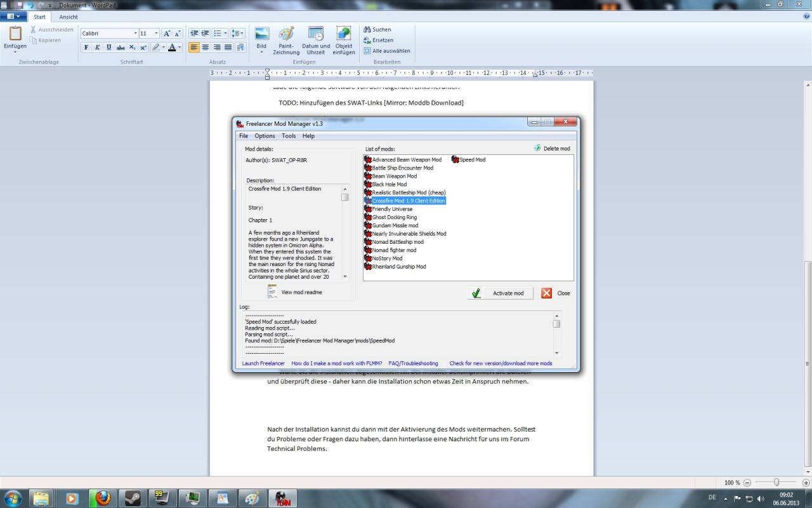Toggle italic (K) formatting
812x508 pixels.
click(98, 47)
